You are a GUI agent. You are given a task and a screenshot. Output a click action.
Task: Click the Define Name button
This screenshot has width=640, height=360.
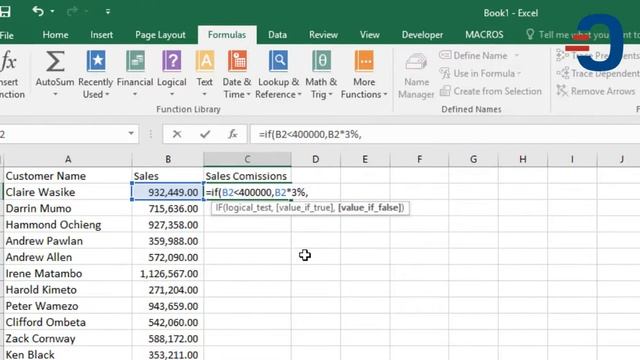coord(473,56)
